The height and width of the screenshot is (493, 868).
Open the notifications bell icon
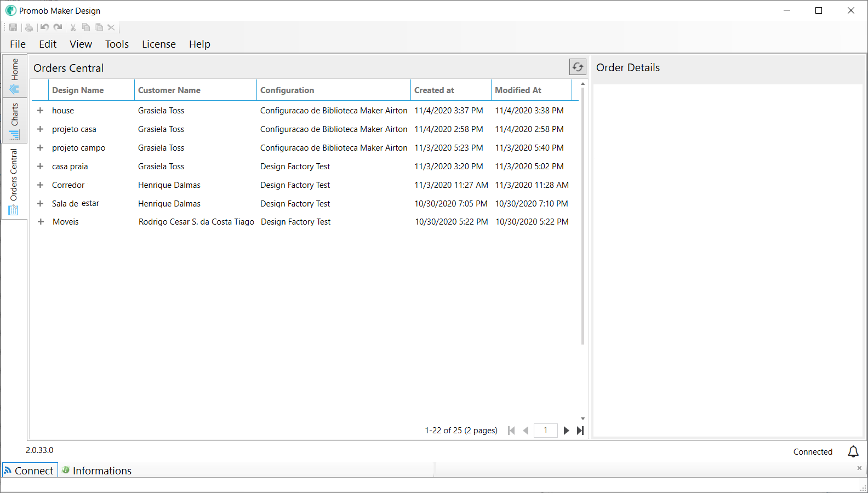pos(853,451)
